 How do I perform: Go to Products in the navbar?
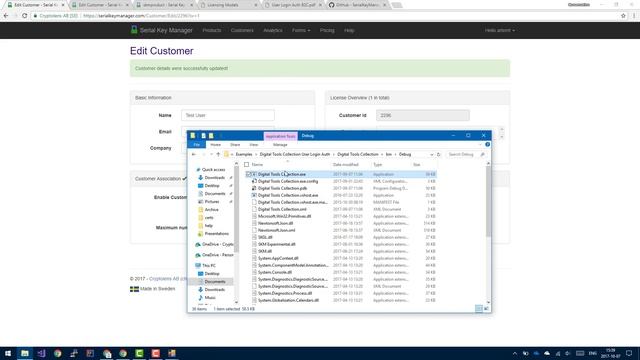212,30
